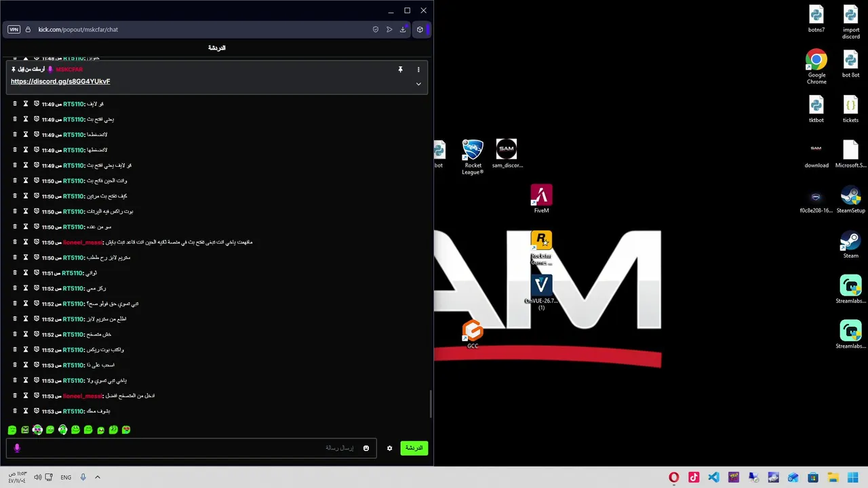Image resolution: width=868 pixels, height=488 pixels.
Task: Open Visual Studio Code from taskbar
Action: click(x=713, y=478)
